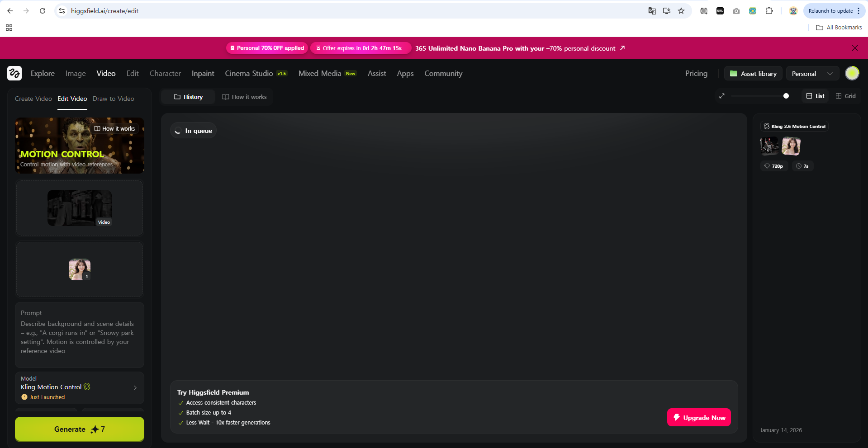
Task: Close the pink promo banner
Action: tap(854, 48)
